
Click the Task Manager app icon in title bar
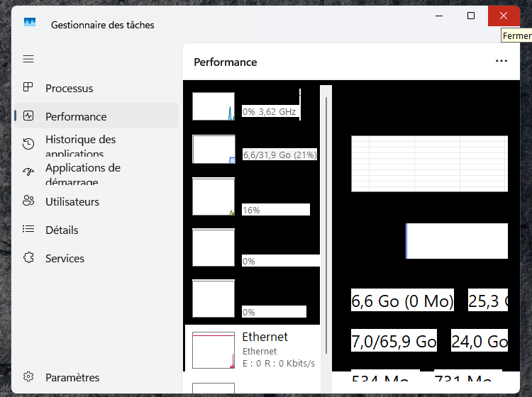[x=30, y=23]
